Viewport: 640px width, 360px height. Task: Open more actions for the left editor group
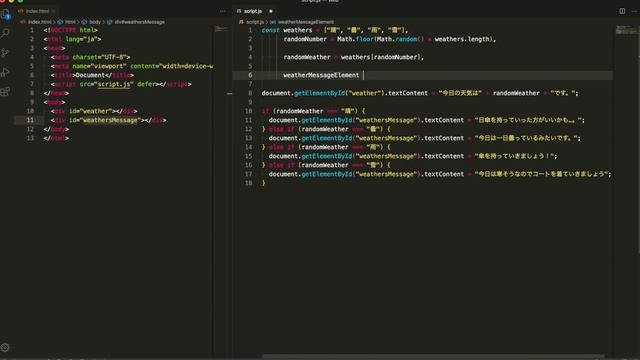pos(222,11)
